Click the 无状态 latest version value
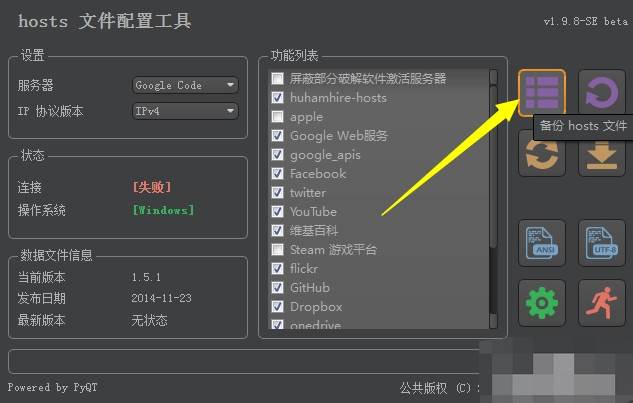Screen dimensions: 633x403 (x=149, y=320)
